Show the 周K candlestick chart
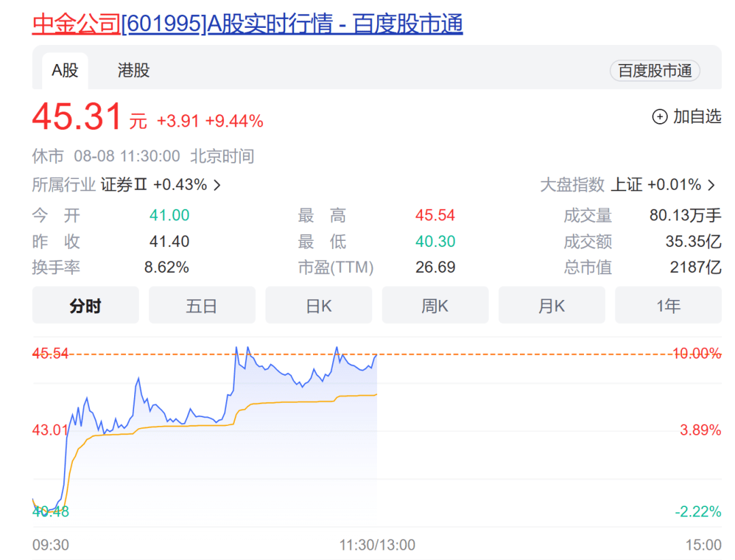This screenshot has height=560, width=735. [435, 306]
